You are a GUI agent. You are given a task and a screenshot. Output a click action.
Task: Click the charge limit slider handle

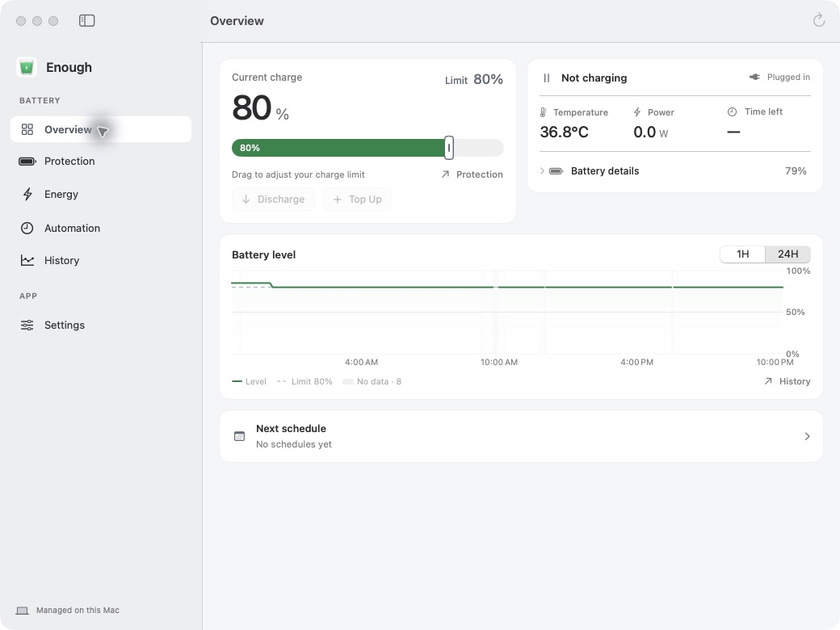point(449,148)
